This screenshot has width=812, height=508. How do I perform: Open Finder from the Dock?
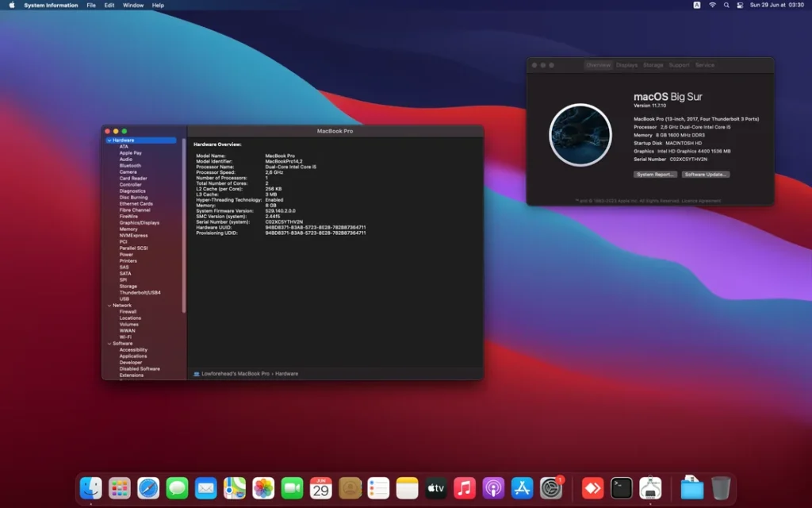click(x=91, y=488)
